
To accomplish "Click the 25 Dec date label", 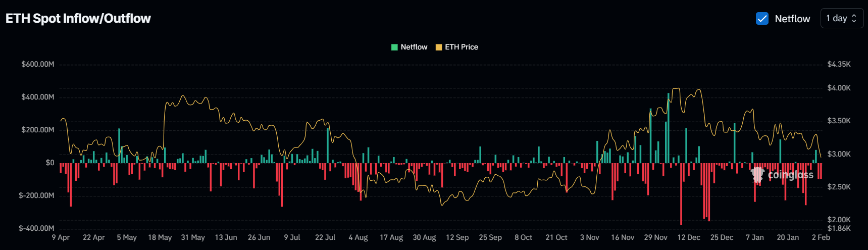I will 722,237.
